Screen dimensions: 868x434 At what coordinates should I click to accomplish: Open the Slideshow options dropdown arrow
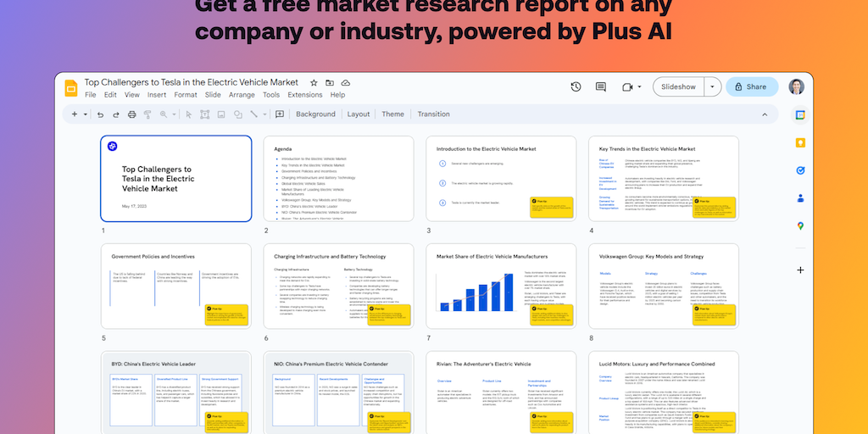pyautogui.click(x=712, y=87)
